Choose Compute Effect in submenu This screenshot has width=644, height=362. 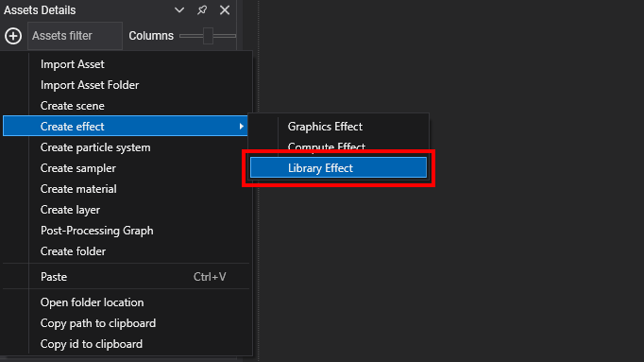click(338, 147)
